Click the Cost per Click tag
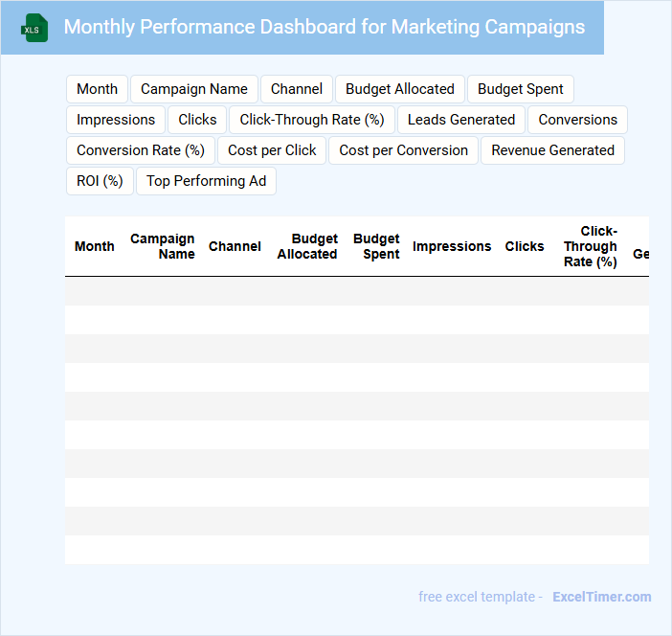Screen dimensions: 672x636 (x=272, y=150)
